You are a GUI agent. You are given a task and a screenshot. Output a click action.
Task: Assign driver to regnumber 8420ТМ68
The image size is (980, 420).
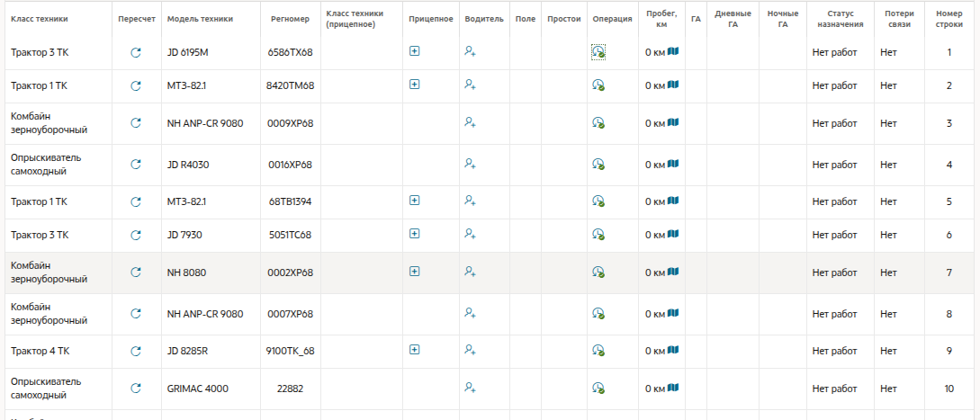(x=471, y=85)
